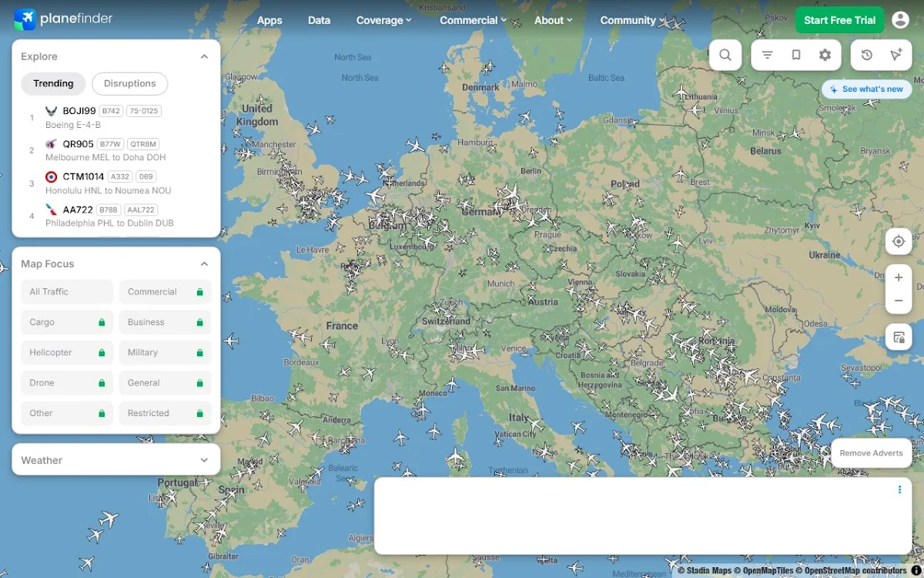Select the locked General focus option
This screenshot has height=578, width=924.
(x=165, y=382)
